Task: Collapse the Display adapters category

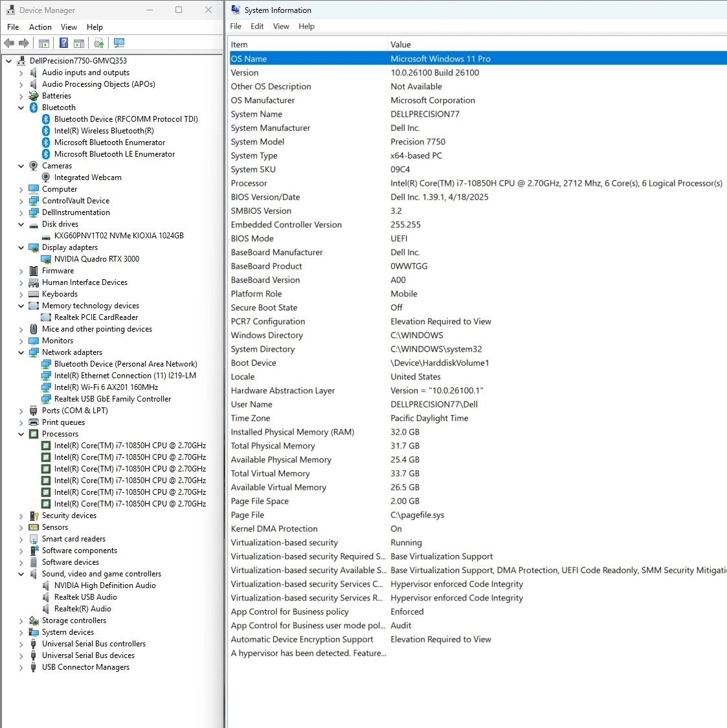Action: (21, 247)
